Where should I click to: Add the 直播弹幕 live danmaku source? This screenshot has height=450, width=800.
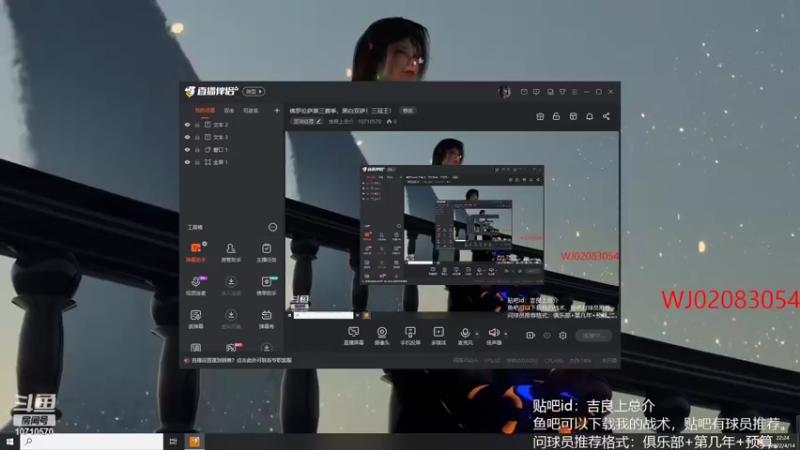click(x=353, y=336)
